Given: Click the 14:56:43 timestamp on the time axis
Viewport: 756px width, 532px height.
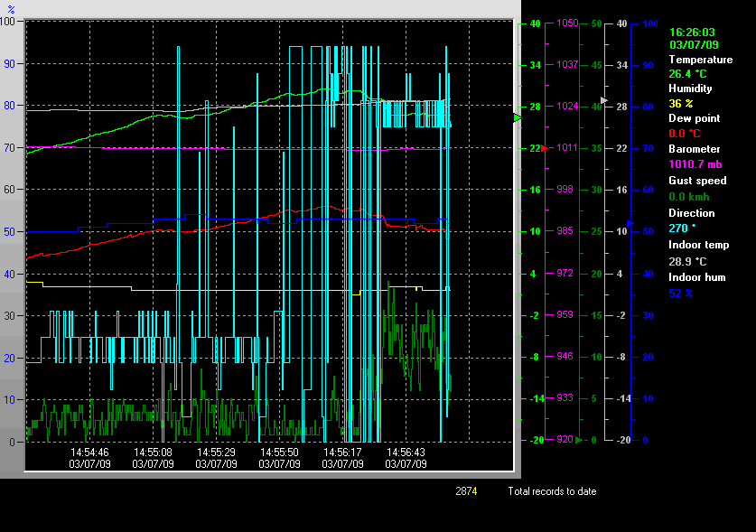Looking at the screenshot, I should [x=406, y=452].
